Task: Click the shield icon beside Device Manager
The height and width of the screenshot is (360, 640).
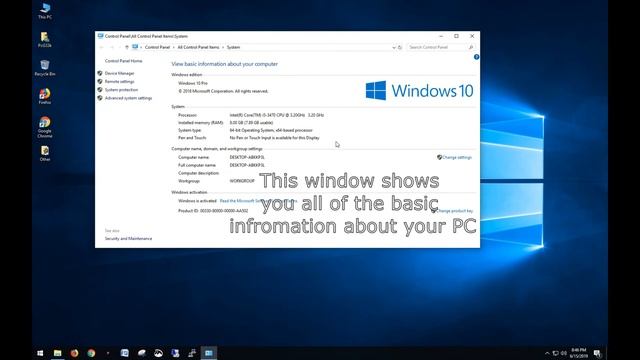Action: click(x=100, y=73)
